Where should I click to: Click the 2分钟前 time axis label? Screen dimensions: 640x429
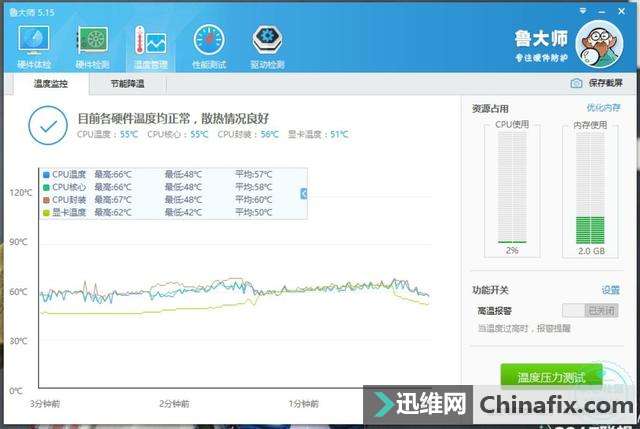tap(174, 404)
